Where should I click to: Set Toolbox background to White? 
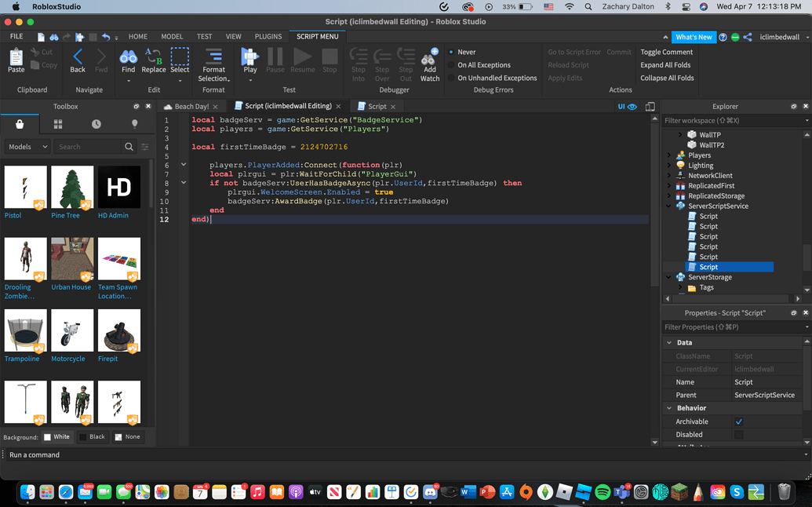click(56, 436)
